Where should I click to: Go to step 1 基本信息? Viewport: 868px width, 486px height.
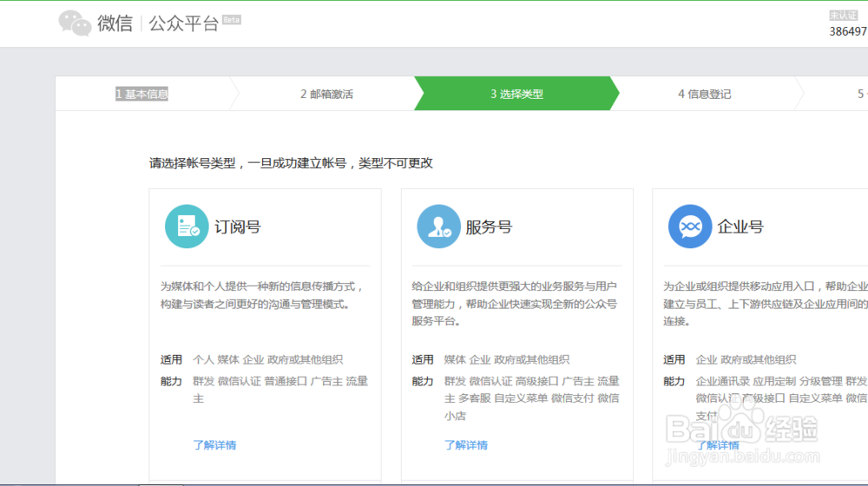(141, 94)
